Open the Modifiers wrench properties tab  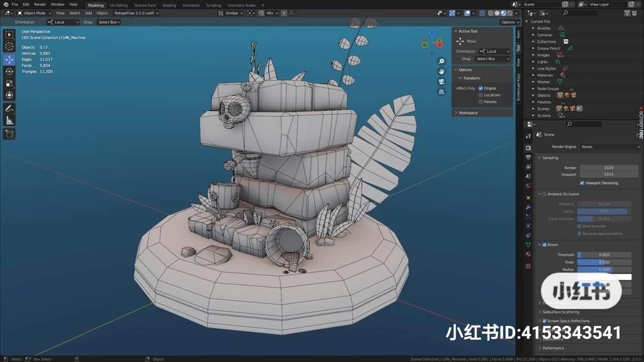pyautogui.click(x=528, y=207)
